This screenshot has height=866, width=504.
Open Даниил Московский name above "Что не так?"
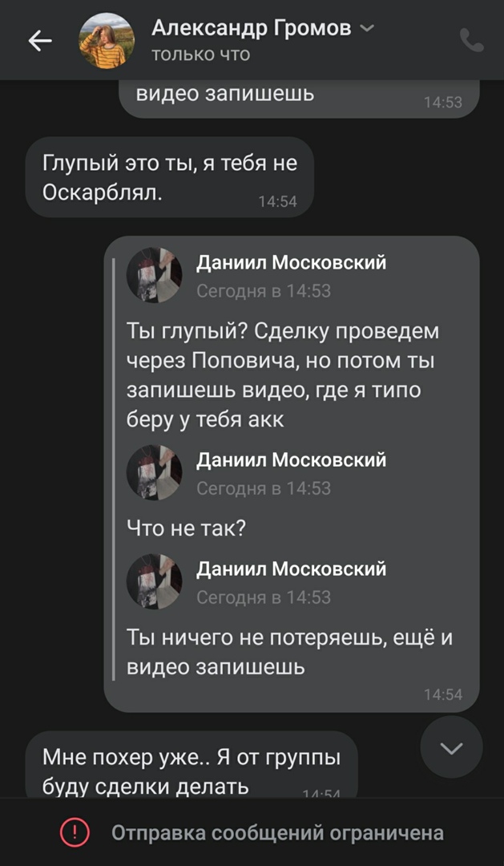click(292, 459)
